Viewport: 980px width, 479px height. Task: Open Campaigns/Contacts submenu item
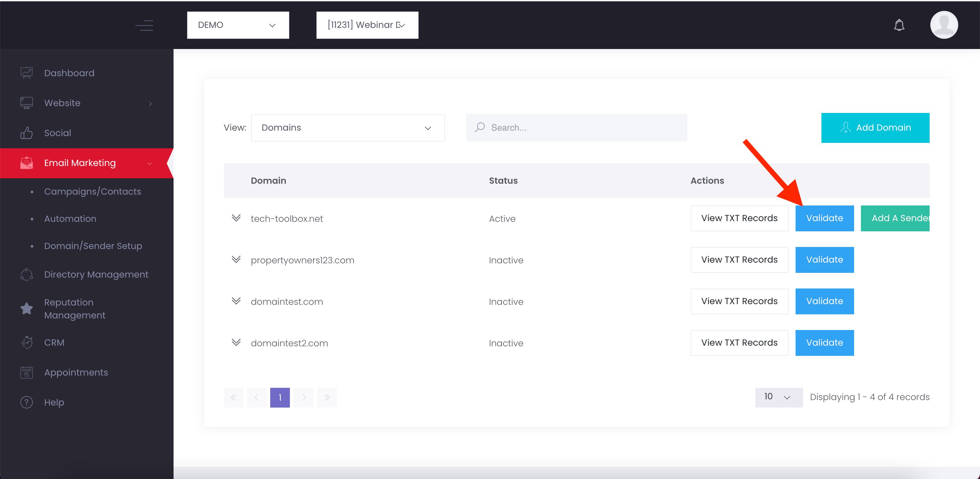click(93, 192)
